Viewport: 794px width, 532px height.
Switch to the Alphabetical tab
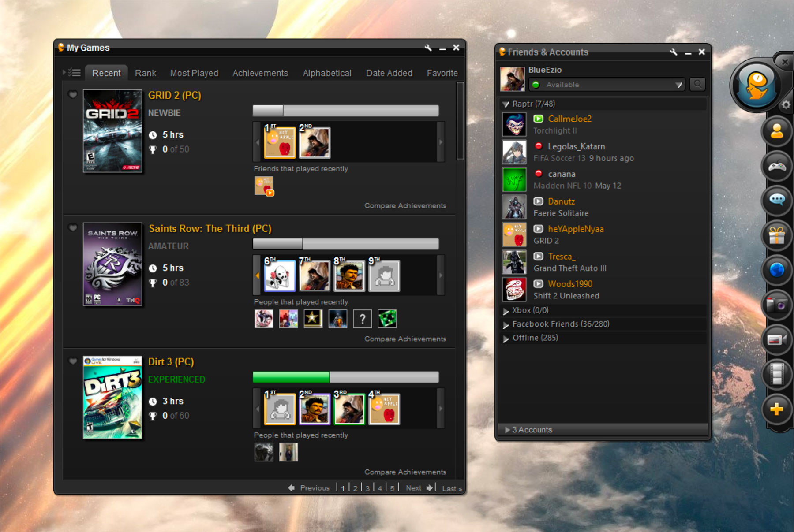point(327,73)
